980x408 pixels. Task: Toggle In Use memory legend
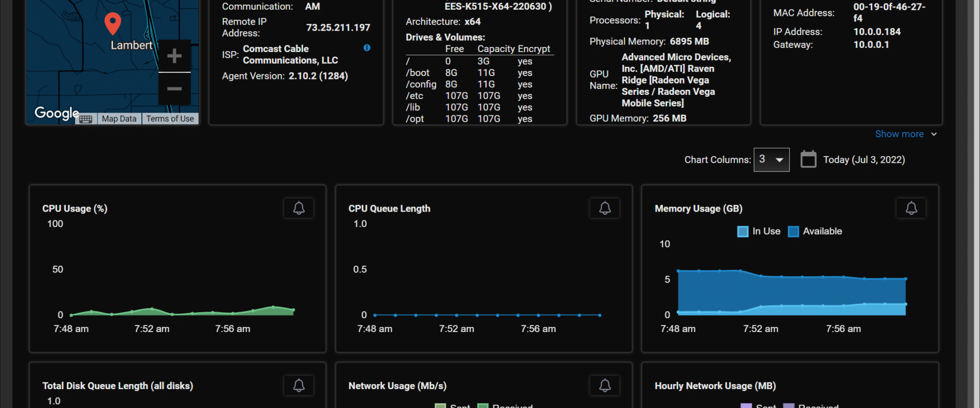759,232
